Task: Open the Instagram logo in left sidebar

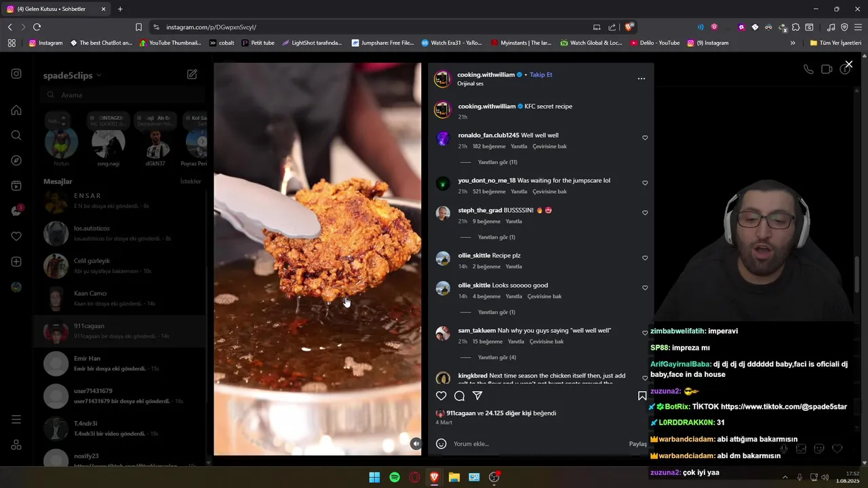Action: (16, 74)
